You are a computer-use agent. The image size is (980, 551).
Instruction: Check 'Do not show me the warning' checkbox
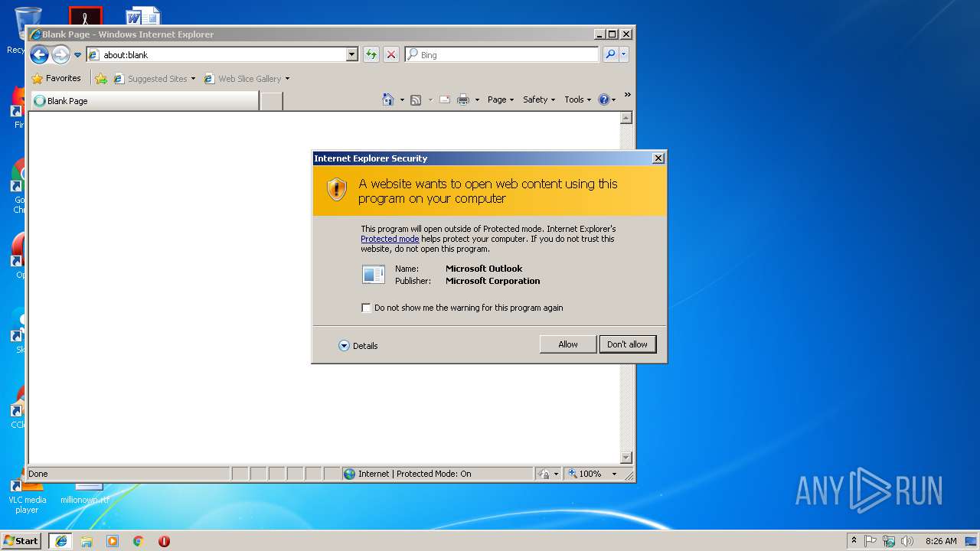point(366,308)
